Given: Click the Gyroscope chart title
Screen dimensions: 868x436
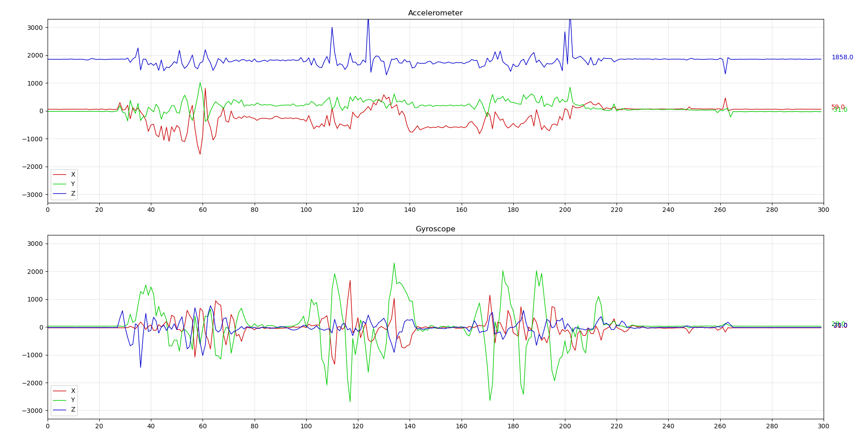Looking at the screenshot, I should click(435, 229).
